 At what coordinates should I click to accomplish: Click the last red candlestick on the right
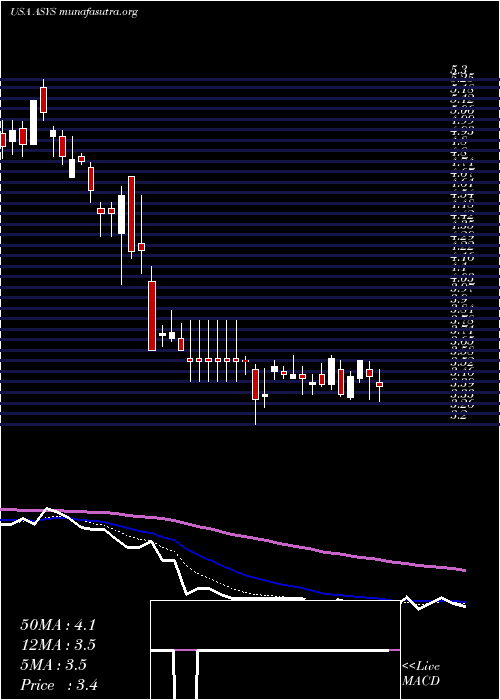click(x=379, y=384)
